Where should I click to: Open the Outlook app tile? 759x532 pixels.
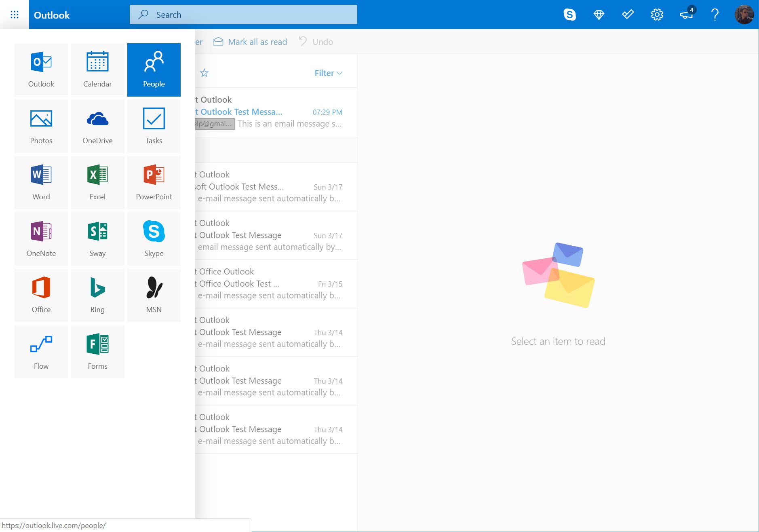41,70
